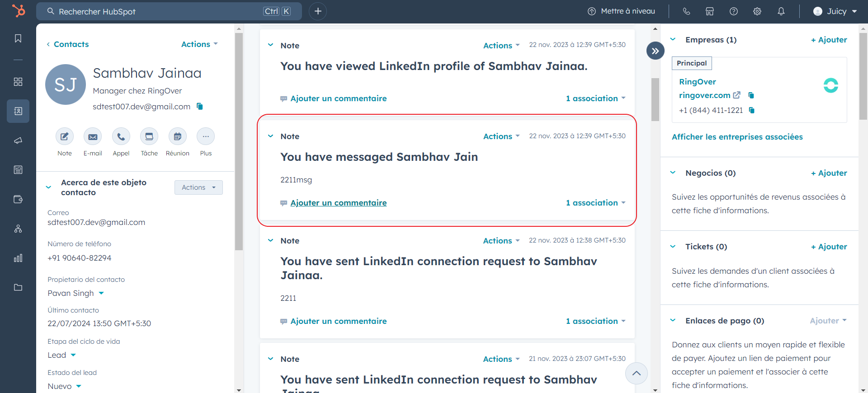Click the plus quick-create button in top bar
868x393 pixels.
point(318,11)
